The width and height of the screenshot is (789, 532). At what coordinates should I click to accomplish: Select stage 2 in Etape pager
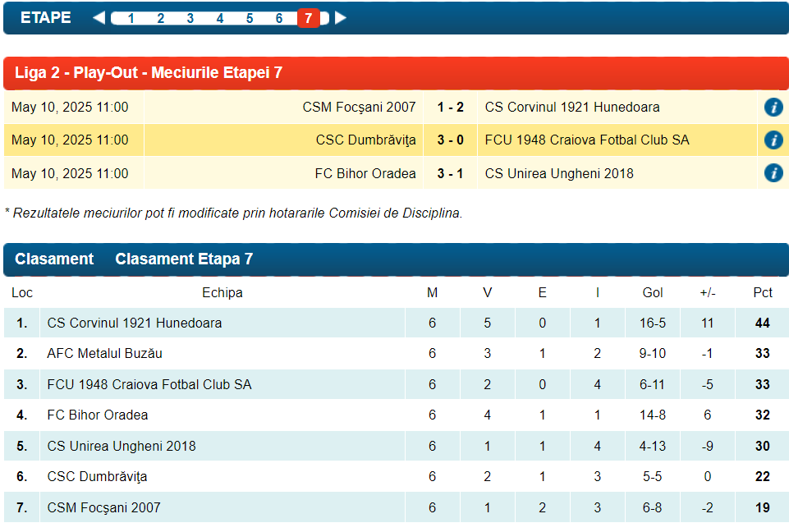pyautogui.click(x=160, y=19)
